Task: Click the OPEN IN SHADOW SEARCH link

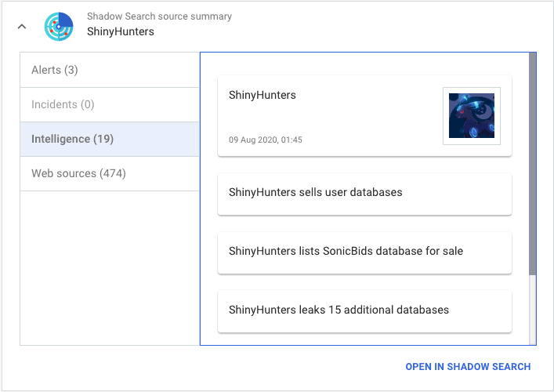Action: pyautogui.click(x=468, y=367)
